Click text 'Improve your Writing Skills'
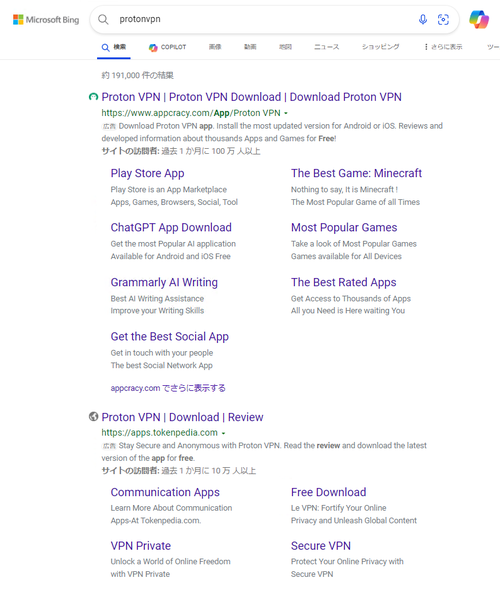The width and height of the screenshot is (500, 592). [x=157, y=311]
